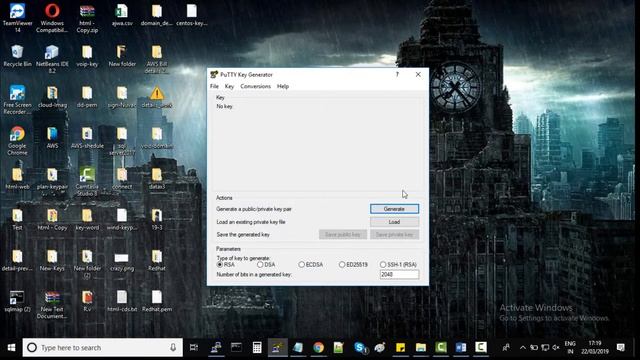Click the context help question mark button
640x360 pixels.
pos(397,74)
